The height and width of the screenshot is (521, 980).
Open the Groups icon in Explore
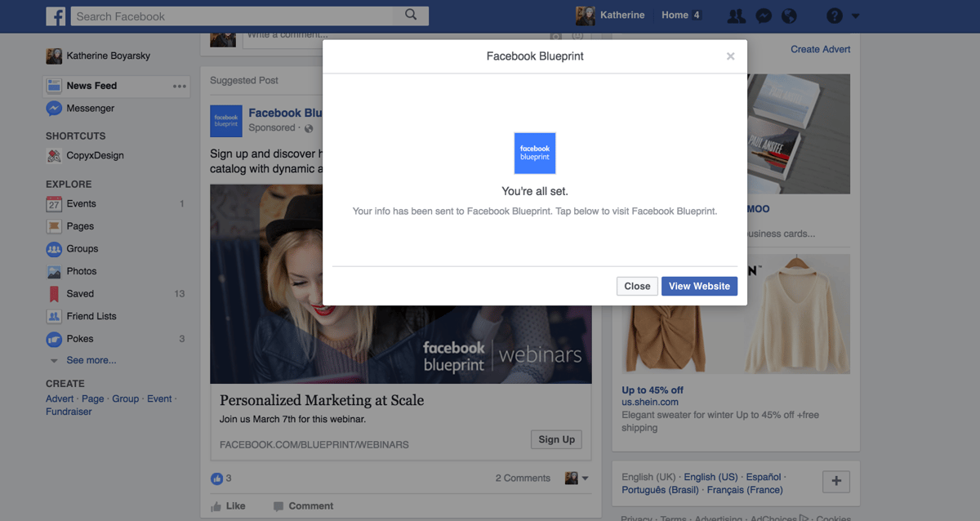53,248
